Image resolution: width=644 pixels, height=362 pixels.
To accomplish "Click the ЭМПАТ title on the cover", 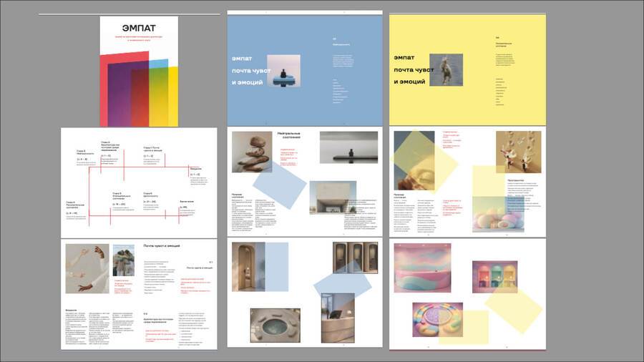I will click(139, 29).
